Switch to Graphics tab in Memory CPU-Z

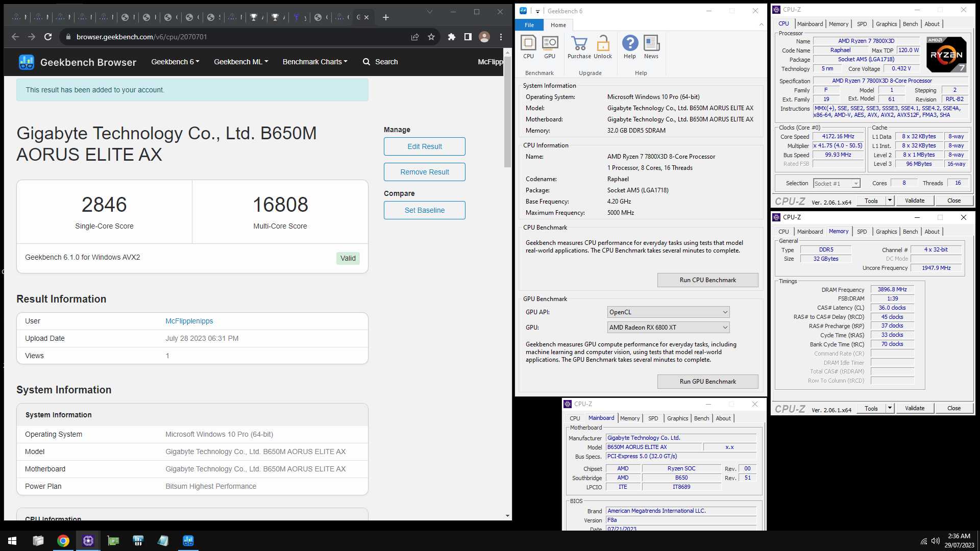886,232
